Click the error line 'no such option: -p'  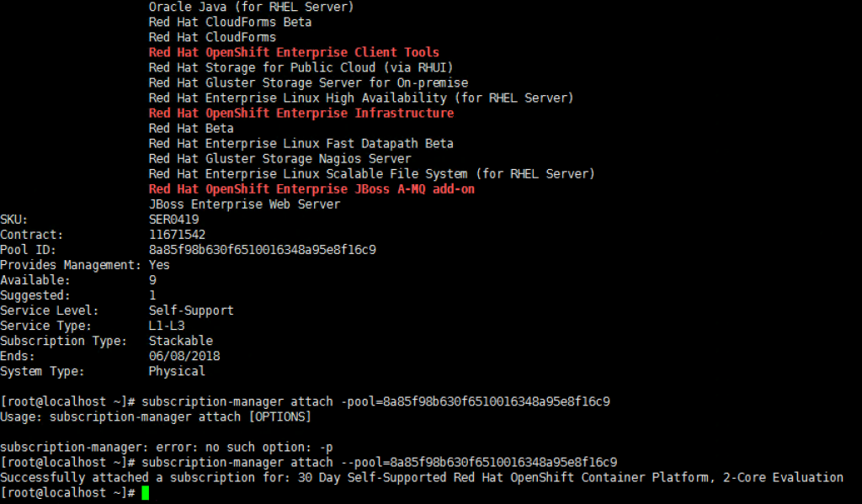pos(167,448)
